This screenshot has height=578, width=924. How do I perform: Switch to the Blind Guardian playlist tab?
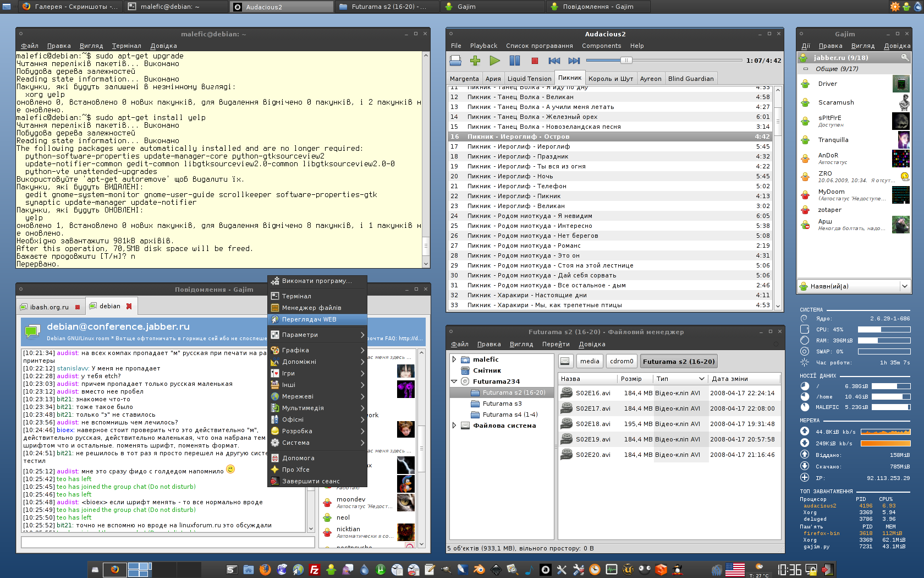point(691,79)
